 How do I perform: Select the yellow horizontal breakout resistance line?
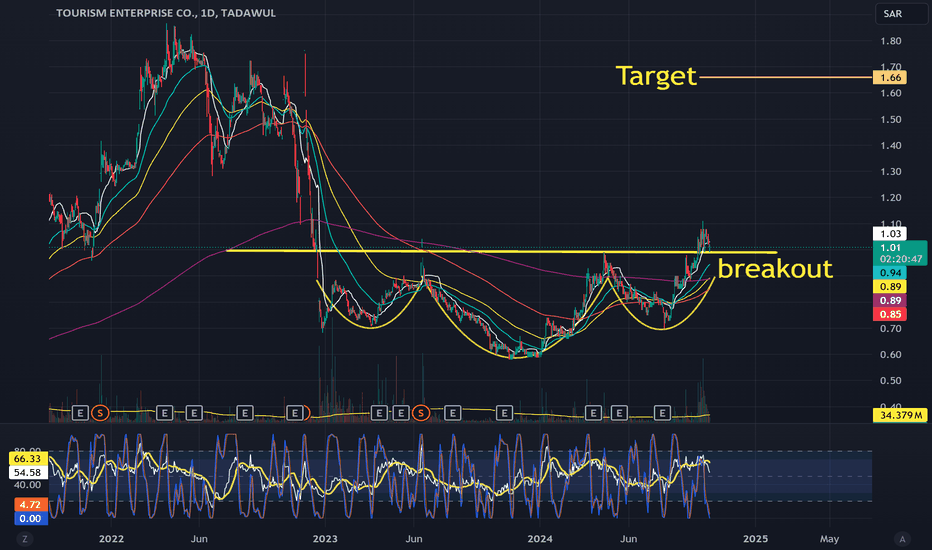tap(502, 252)
